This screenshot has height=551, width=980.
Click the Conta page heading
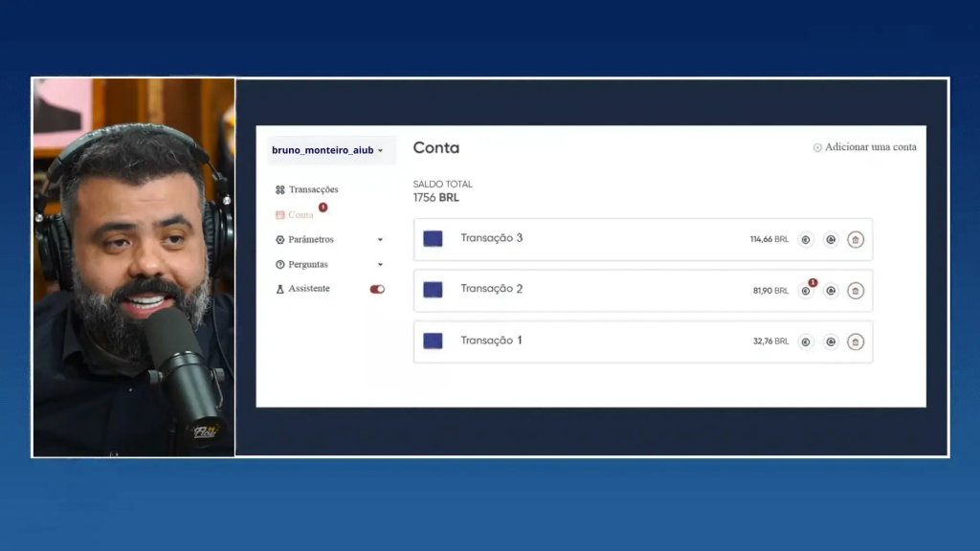click(x=436, y=148)
